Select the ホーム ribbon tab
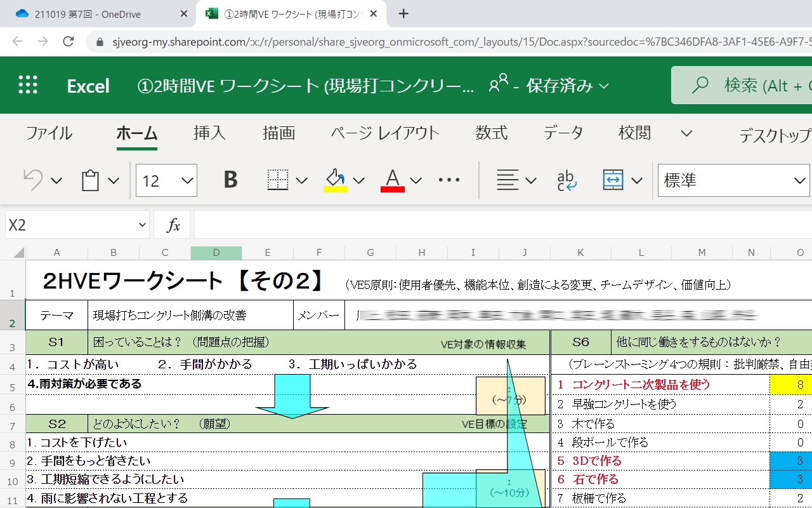Screen dimensions: 812x508 [137, 133]
